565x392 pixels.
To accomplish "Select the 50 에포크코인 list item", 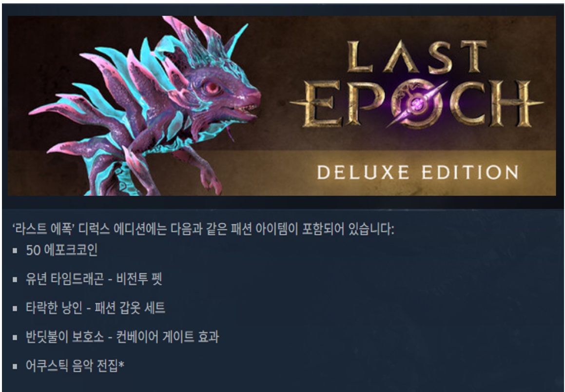I will coord(61,250).
